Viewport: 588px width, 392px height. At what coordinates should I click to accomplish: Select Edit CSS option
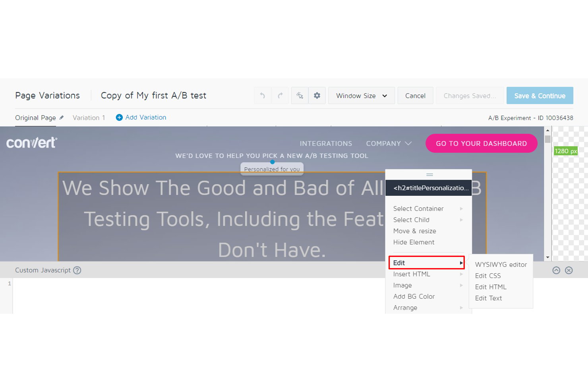click(488, 276)
